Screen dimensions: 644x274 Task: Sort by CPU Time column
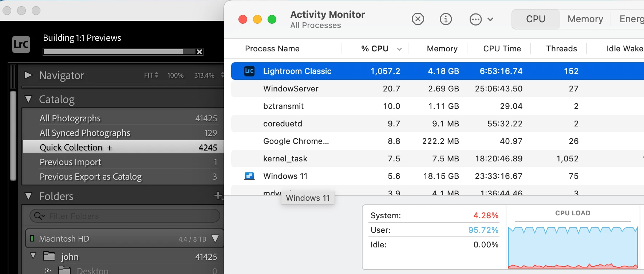pyautogui.click(x=502, y=48)
